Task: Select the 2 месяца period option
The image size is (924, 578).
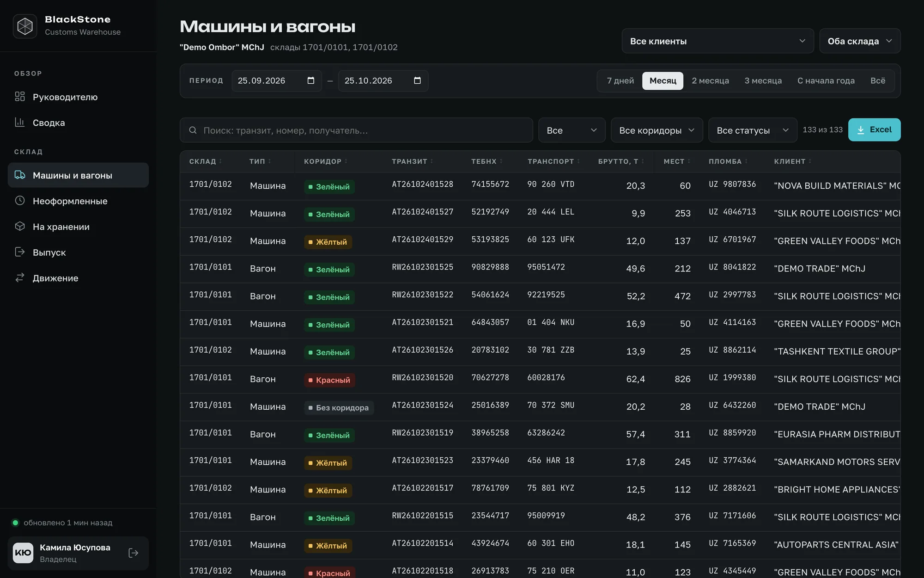Action: [x=710, y=81]
